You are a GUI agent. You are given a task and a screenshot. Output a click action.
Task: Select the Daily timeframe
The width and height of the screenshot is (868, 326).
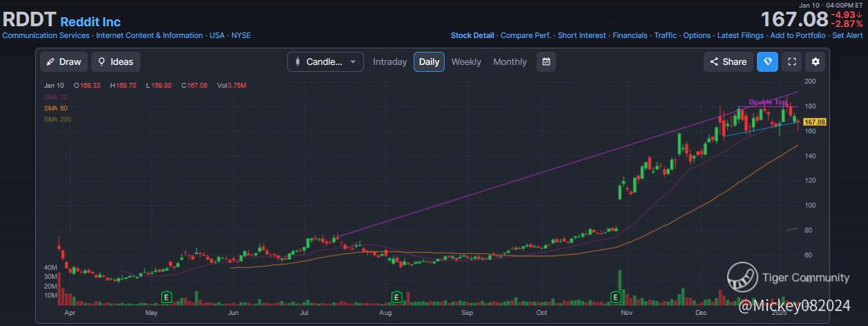429,61
